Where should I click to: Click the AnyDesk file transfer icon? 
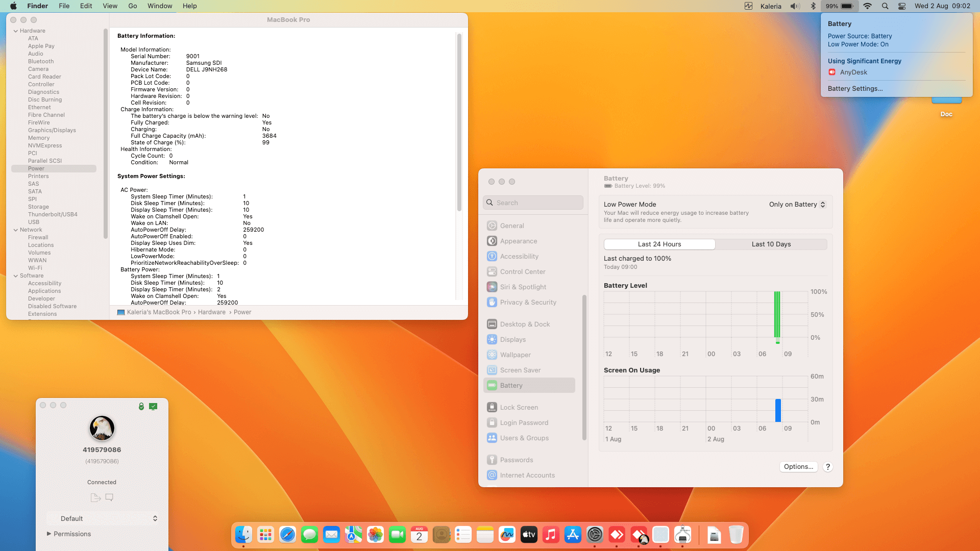(x=95, y=497)
